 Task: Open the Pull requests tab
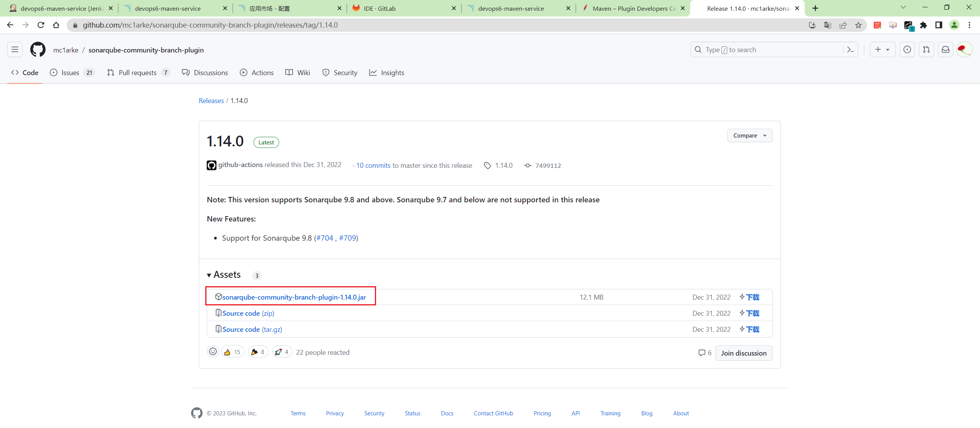point(138,72)
